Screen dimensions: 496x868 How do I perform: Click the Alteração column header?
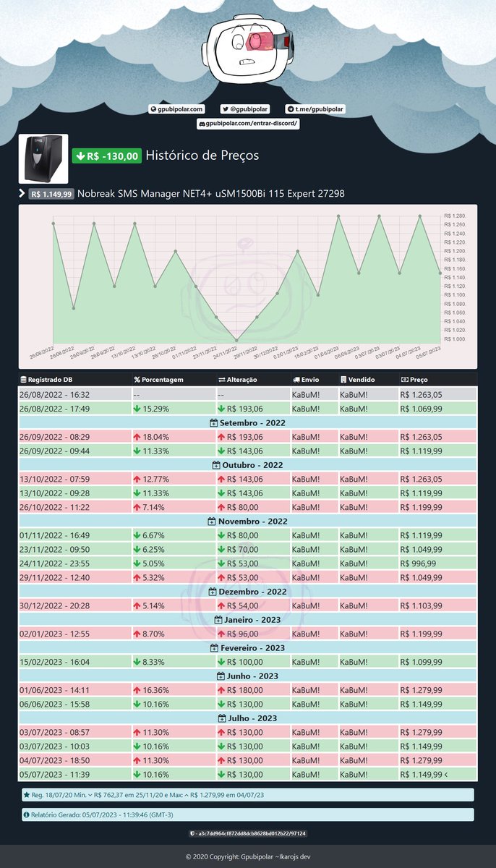(252, 379)
